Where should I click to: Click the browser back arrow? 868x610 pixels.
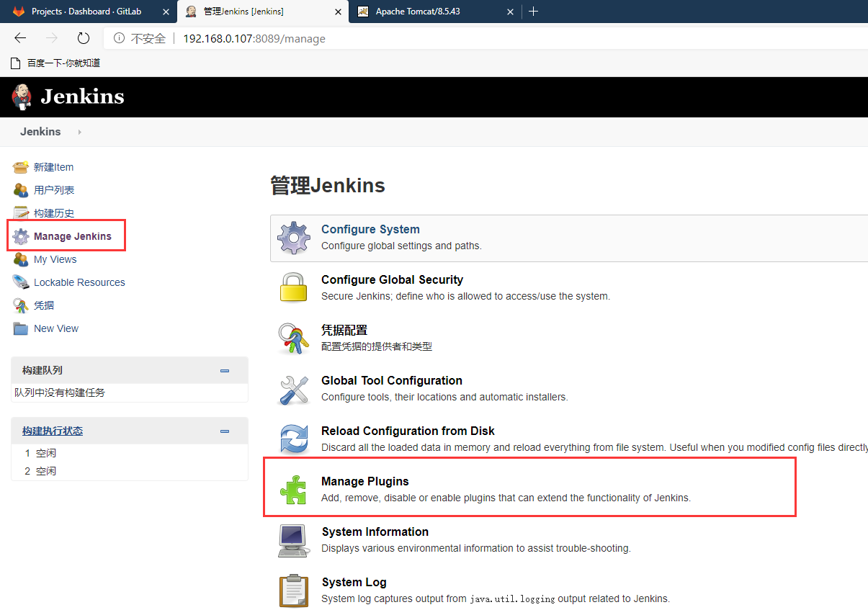(x=20, y=38)
